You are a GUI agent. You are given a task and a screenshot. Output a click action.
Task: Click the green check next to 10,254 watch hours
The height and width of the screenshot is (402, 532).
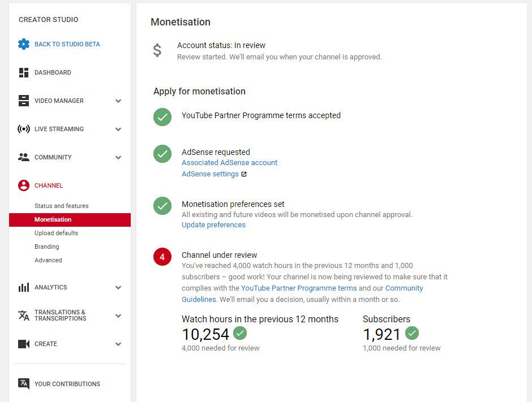tap(240, 333)
